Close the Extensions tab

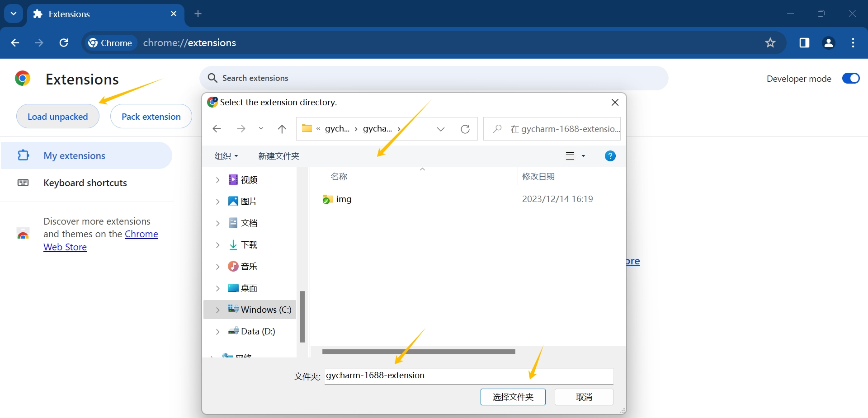[x=174, y=14]
